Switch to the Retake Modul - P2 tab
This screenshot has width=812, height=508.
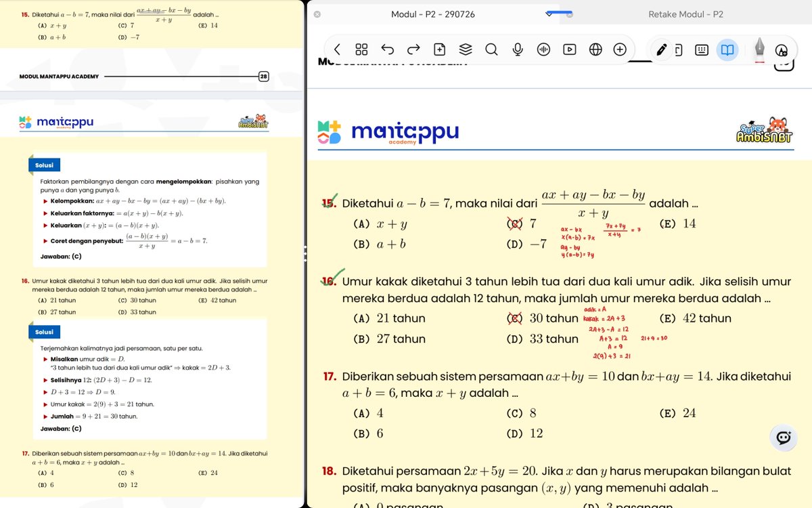pyautogui.click(x=685, y=14)
